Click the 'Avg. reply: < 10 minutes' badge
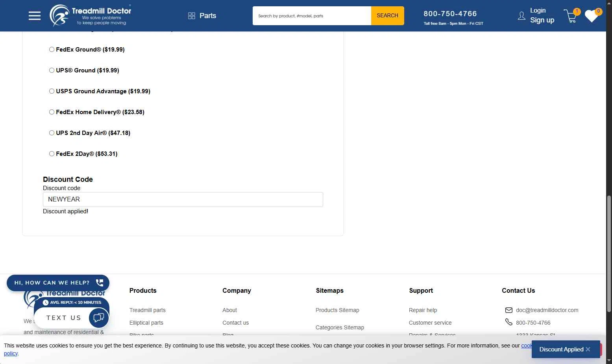This screenshot has height=364, width=612. (72, 303)
